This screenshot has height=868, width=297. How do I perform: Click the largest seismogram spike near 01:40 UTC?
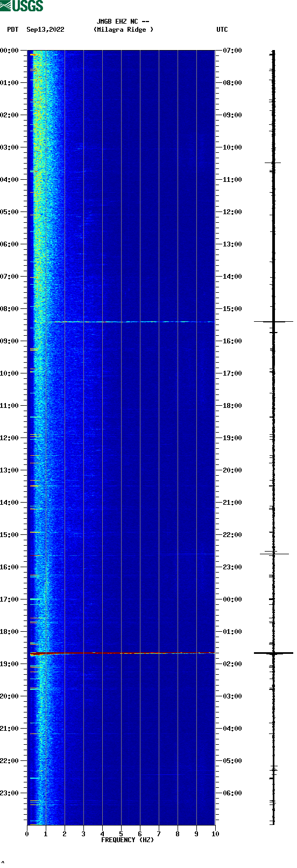tap(273, 653)
